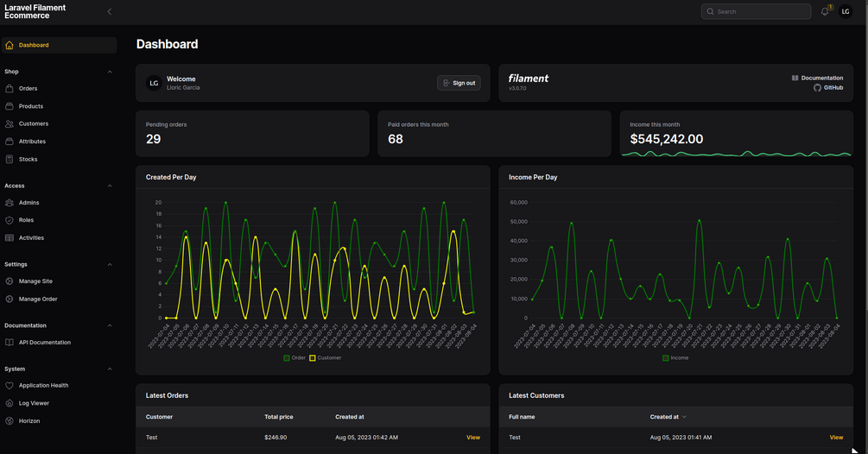Click the $246.90 total price cell
This screenshot has width=868, height=454.
[276, 438]
